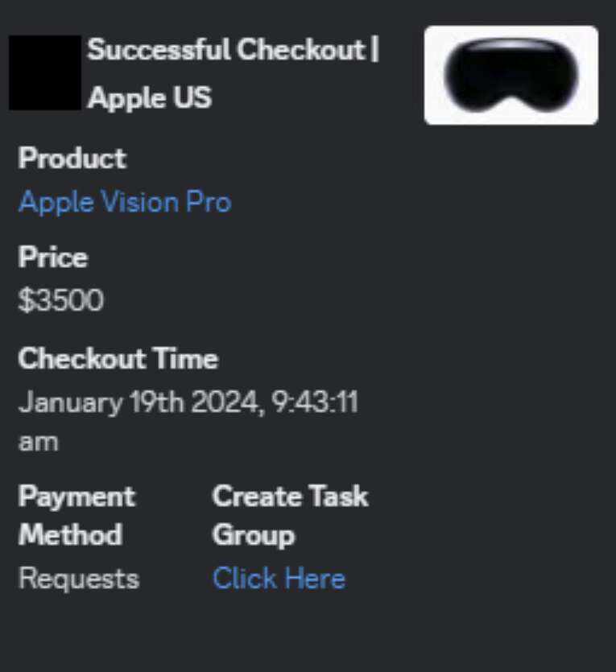Click the "Create Task" heading line

(x=290, y=496)
